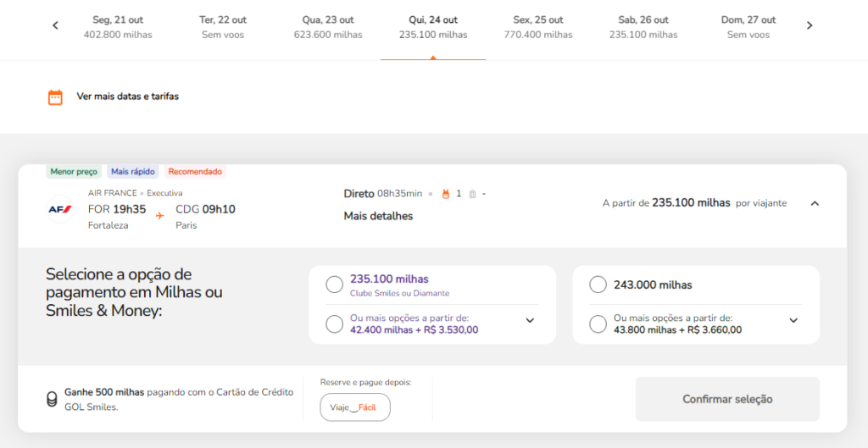Select the Sex, 25 out date tab
The height and width of the screenshot is (448, 868).
tap(538, 27)
